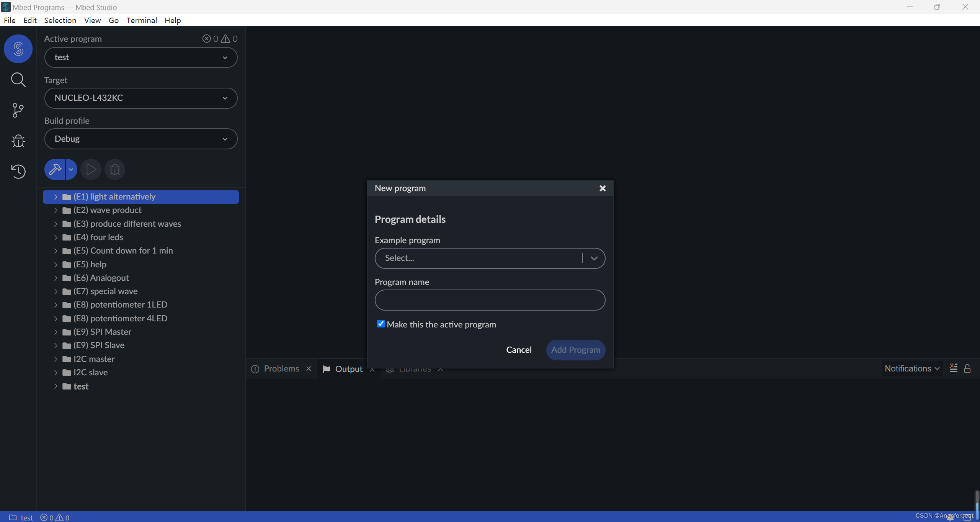The height and width of the screenshot is (522, 980).
Task: Switch to the Problems tab
Action: point(281,368)
